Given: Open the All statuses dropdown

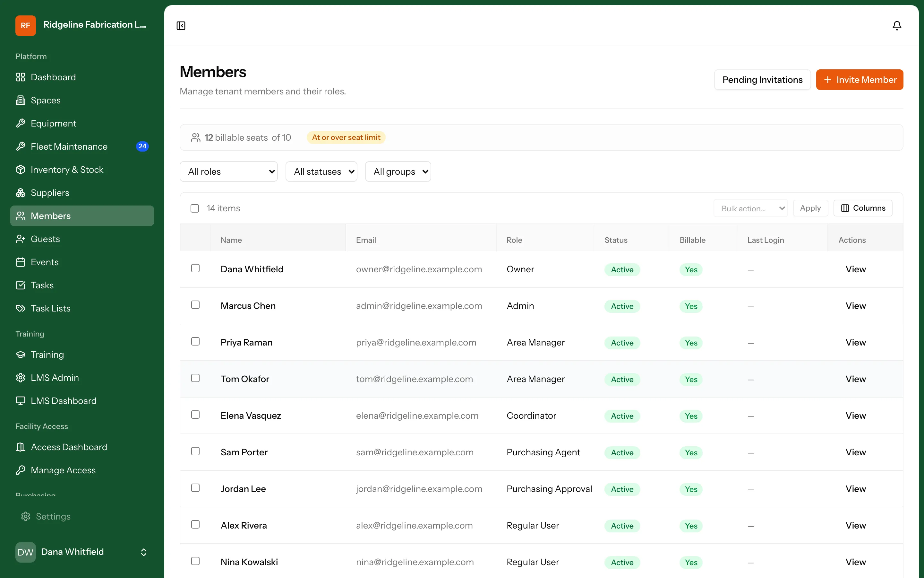Looking at the screenshot, I should pyautogui.click(x=321, y=172).
